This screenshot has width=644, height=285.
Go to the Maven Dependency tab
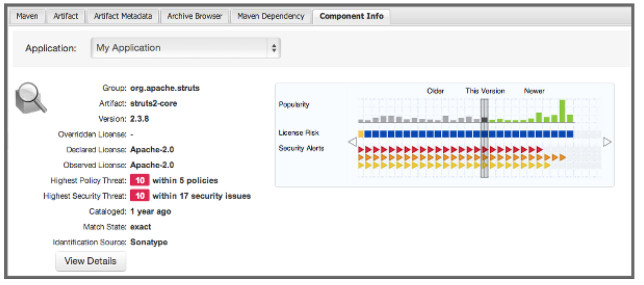[271, 16]
